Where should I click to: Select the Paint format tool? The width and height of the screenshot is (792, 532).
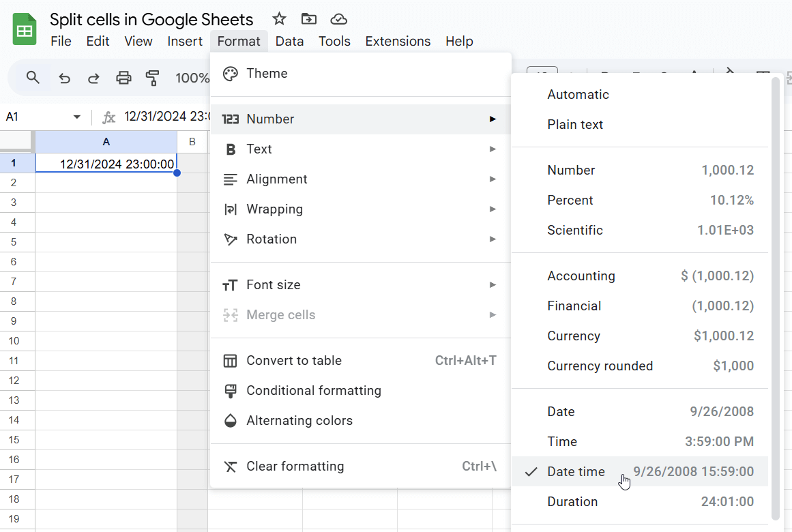tap(153, 78)
